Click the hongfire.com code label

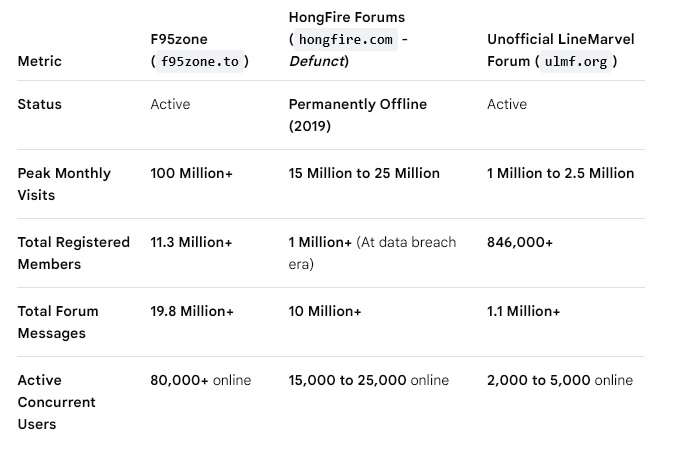(346, 39)
